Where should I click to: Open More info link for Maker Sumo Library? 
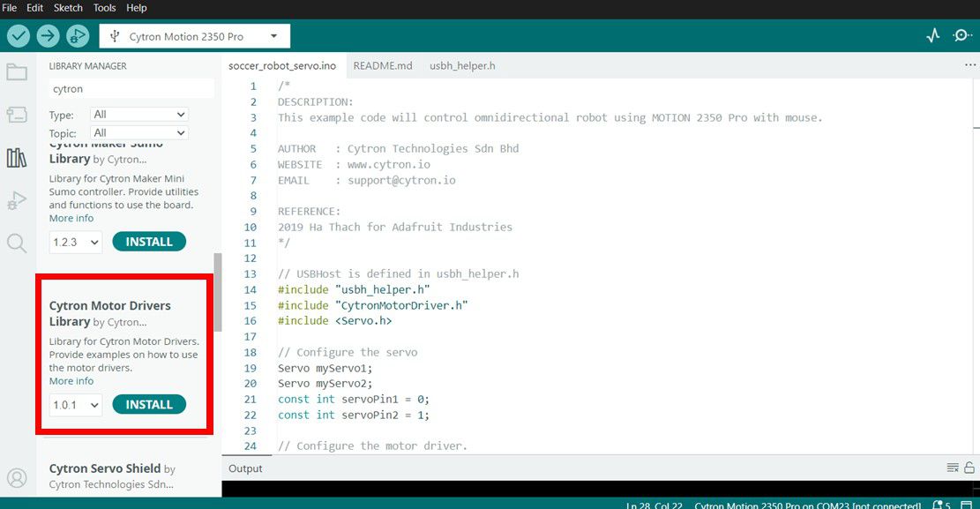point(71,218)
